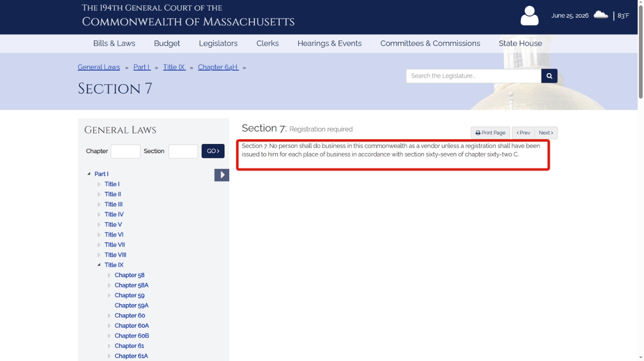Focus the Chapter number input field
The image size is (644, 361).
click(x=125, y=151)
